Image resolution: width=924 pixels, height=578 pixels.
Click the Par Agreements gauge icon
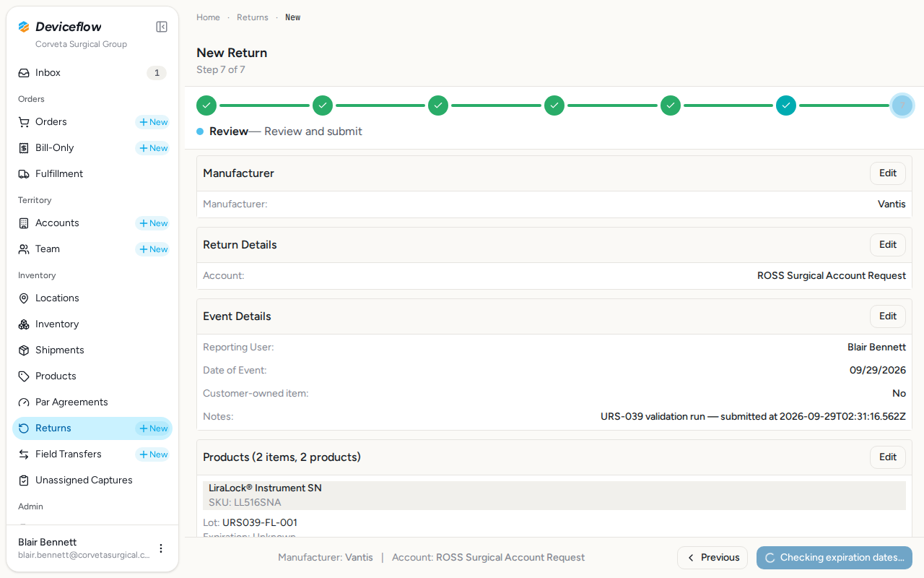pyautogui.click(x=24, y=402)
